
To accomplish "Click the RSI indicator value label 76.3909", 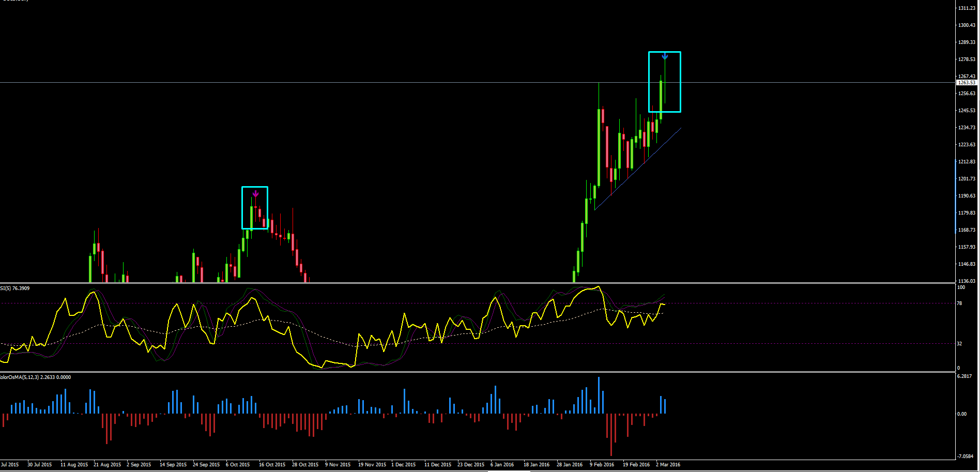I will 21,288.
